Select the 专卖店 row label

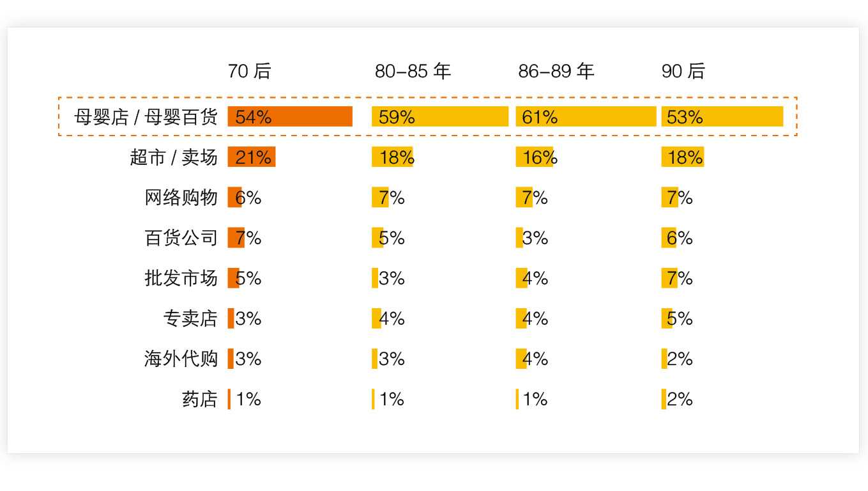pyautogui.click(x=190, y=318)
